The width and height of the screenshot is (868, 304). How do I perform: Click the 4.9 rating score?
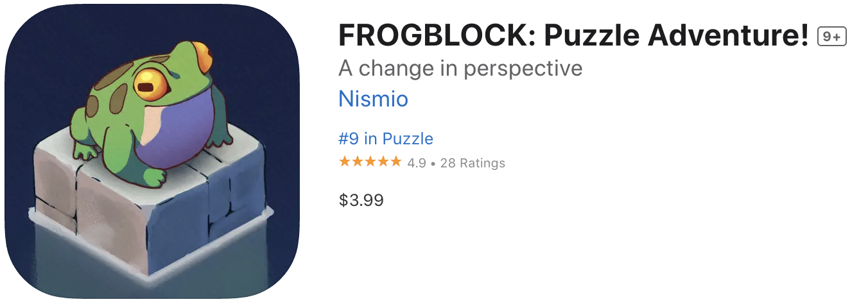(417, 163)
